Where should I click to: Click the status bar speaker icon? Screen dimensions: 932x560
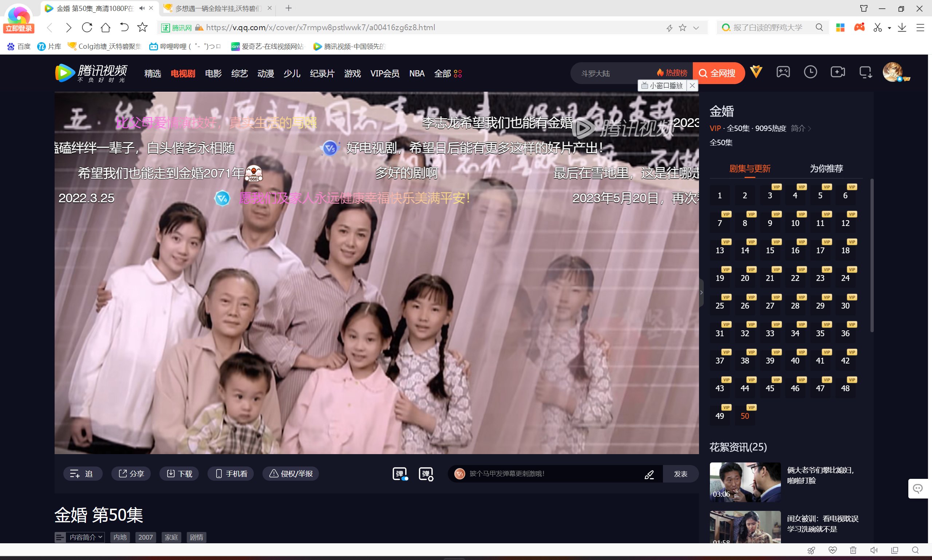pyautogui.click(x=873, y=550)
